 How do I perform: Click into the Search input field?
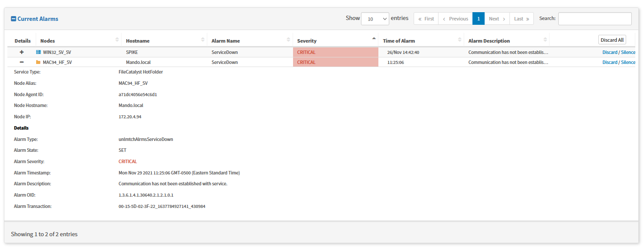[594, 19]
